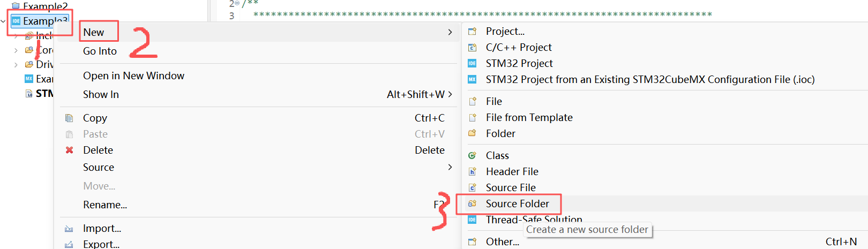
Task: Select Other... in New submenu
Action: [502, 242]
